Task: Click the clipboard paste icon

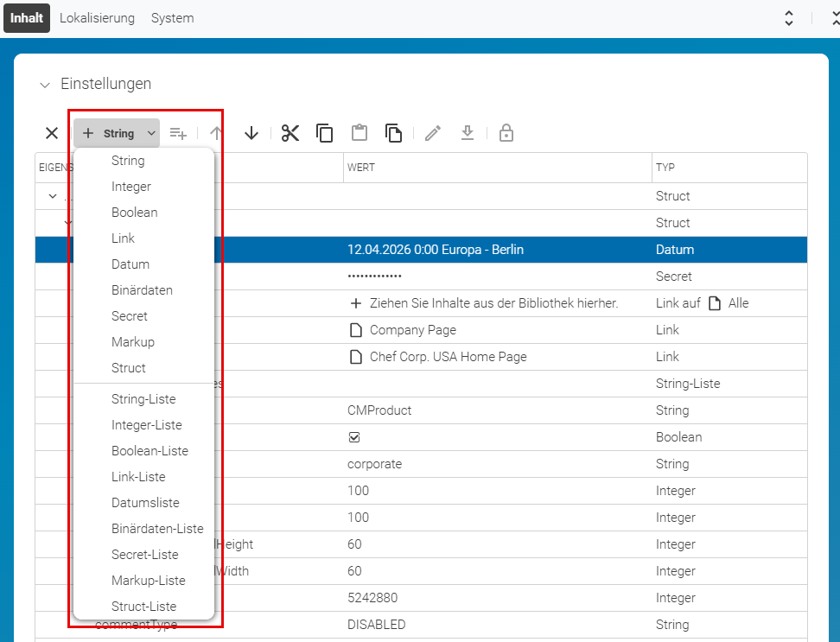Action: pyautogui.click(x=360, y=133)
